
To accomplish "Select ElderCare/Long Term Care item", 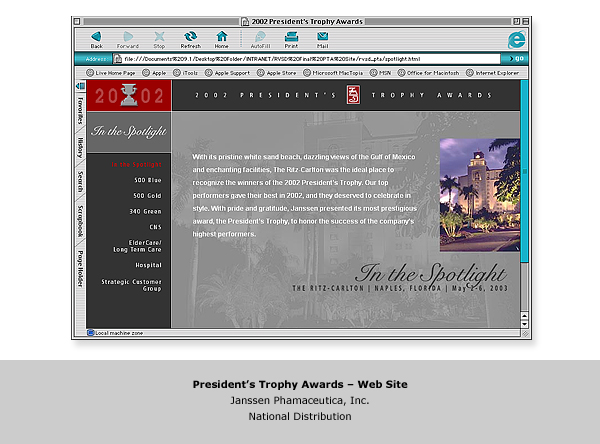I will pos(137,246).
